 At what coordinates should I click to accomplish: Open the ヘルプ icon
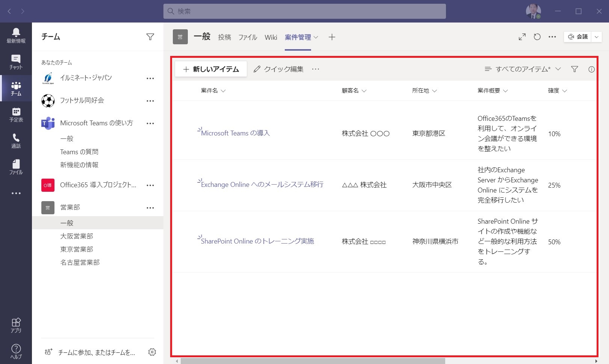pyautogui.click(x=16, y=352)
